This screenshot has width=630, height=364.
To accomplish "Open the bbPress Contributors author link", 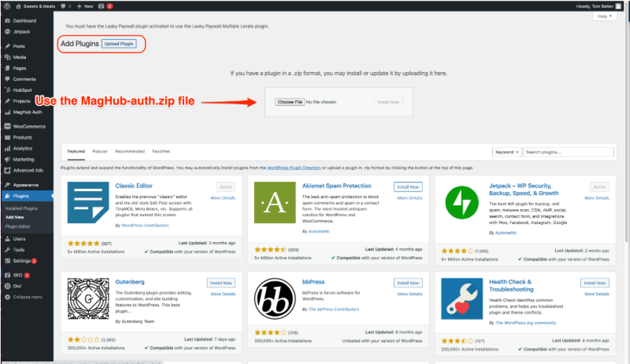I will 333,309.
